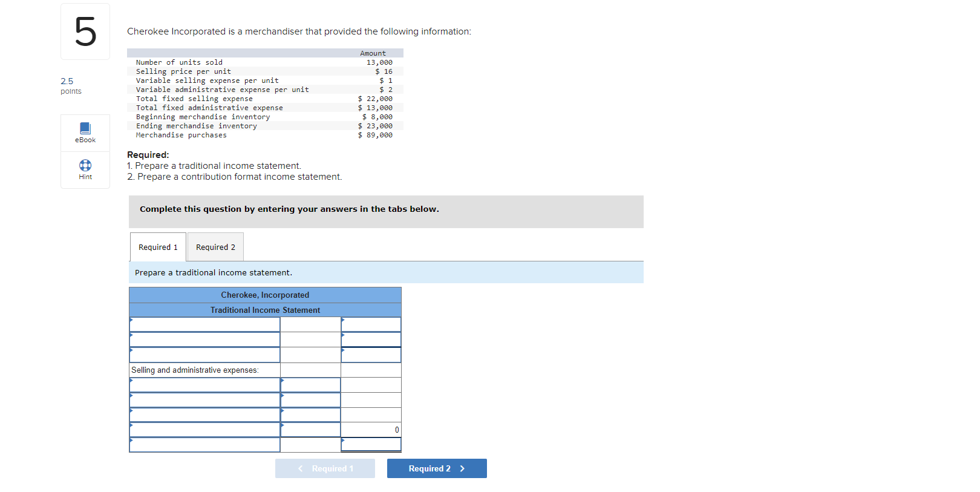Click the 'Ending merchandise inventory' row text
This screenshot has width=980, height=492.
point(197,126)
